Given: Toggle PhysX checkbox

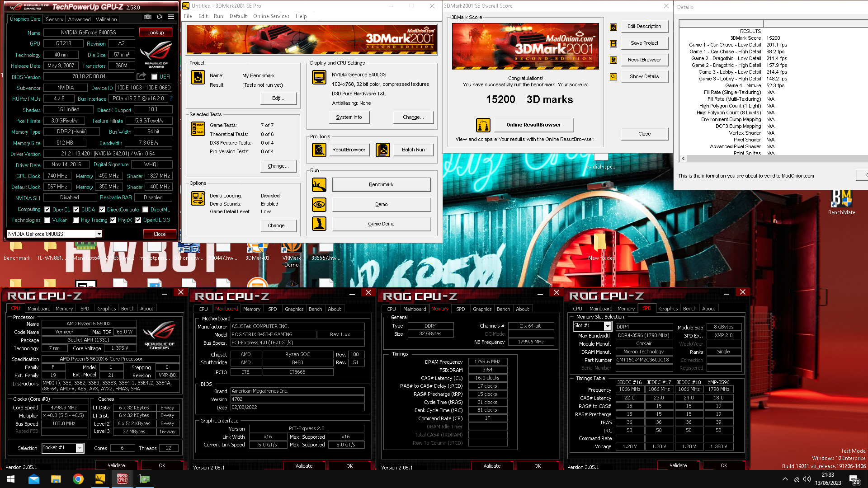Looking at the screenshot, I should click(113, 220).
